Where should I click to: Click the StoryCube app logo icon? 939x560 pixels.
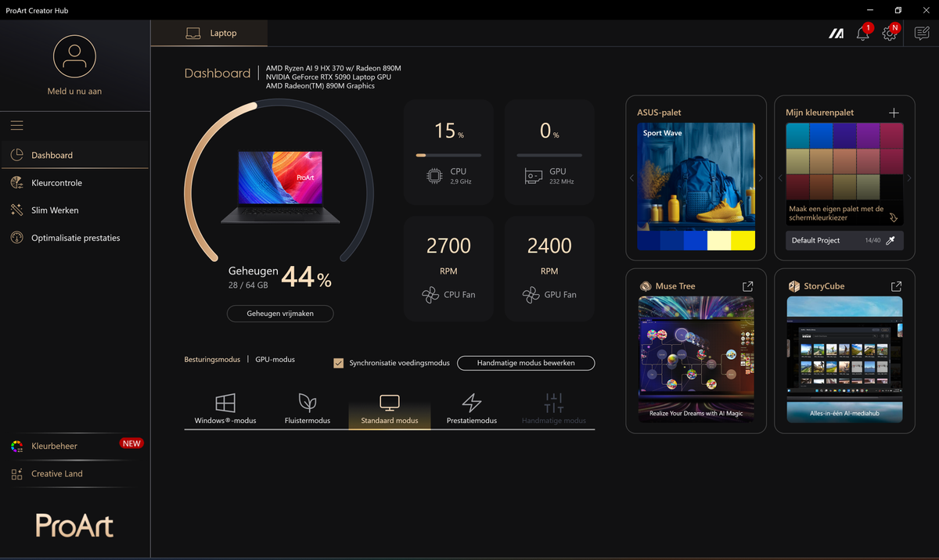[x=793, y=286]
